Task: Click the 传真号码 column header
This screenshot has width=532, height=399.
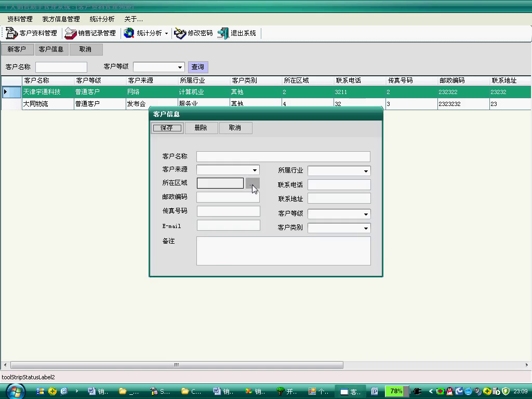Action: click(411, 81)
